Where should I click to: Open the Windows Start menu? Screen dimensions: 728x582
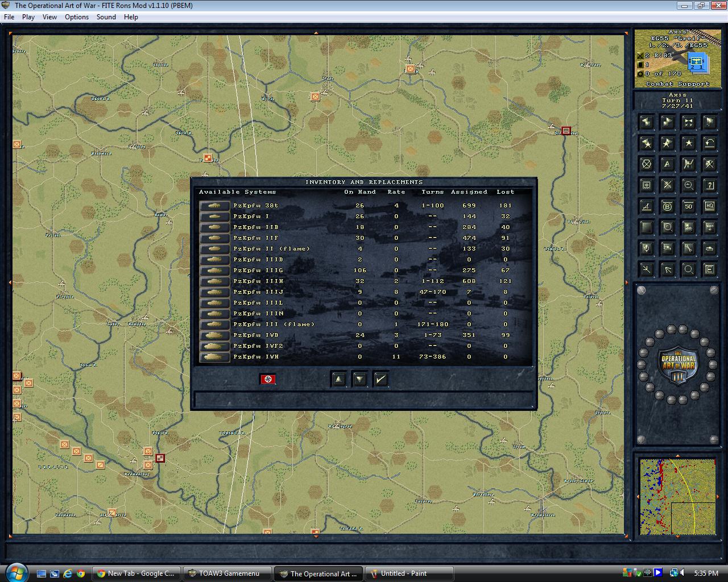click(x=15, y=572)
